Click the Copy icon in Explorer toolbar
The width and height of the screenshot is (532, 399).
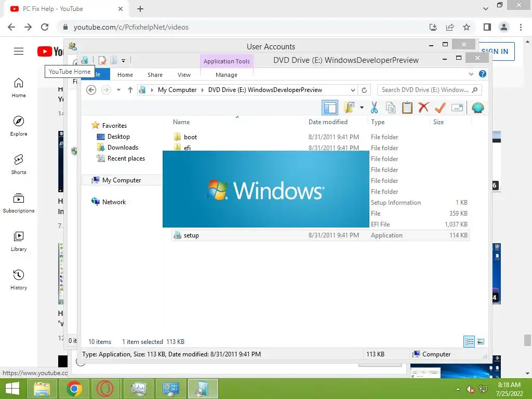coord(391,108)
